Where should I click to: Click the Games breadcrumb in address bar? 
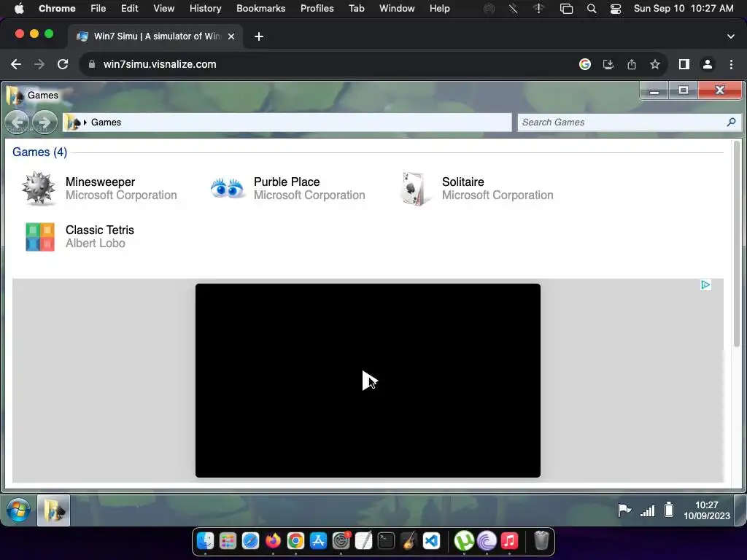[106, 122]
